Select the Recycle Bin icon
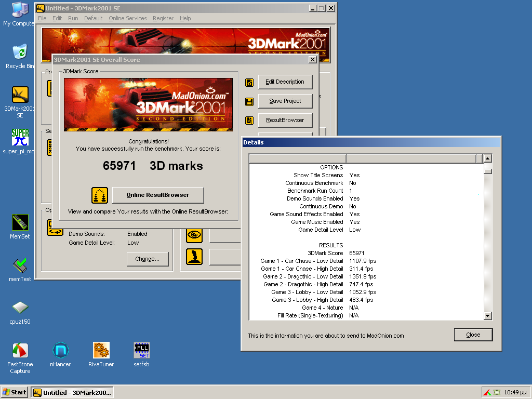The image size is (532, 399). [20, 52]
